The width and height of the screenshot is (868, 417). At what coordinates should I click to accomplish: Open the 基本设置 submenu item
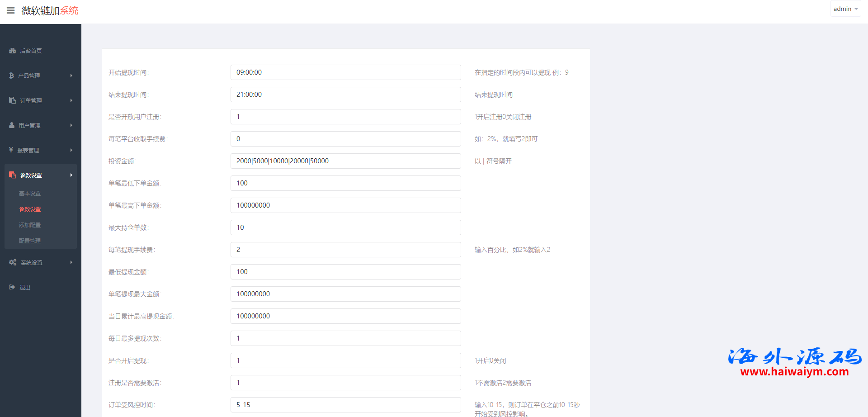[30, 194]
